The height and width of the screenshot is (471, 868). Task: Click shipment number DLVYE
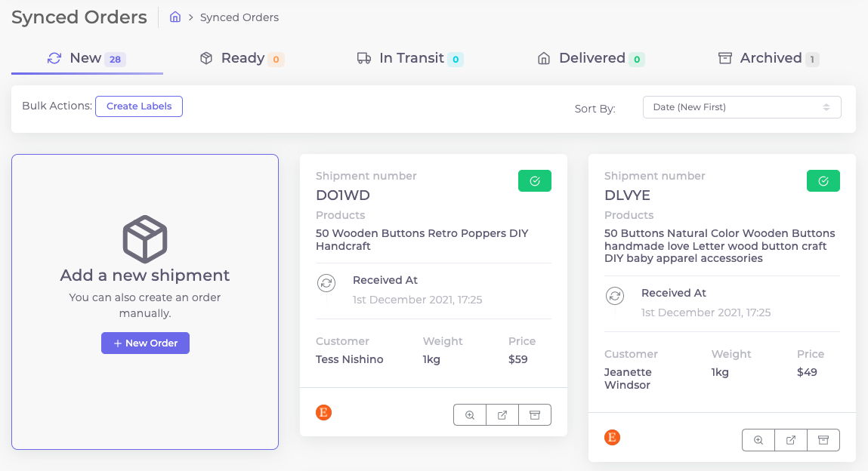pos(627,195)
